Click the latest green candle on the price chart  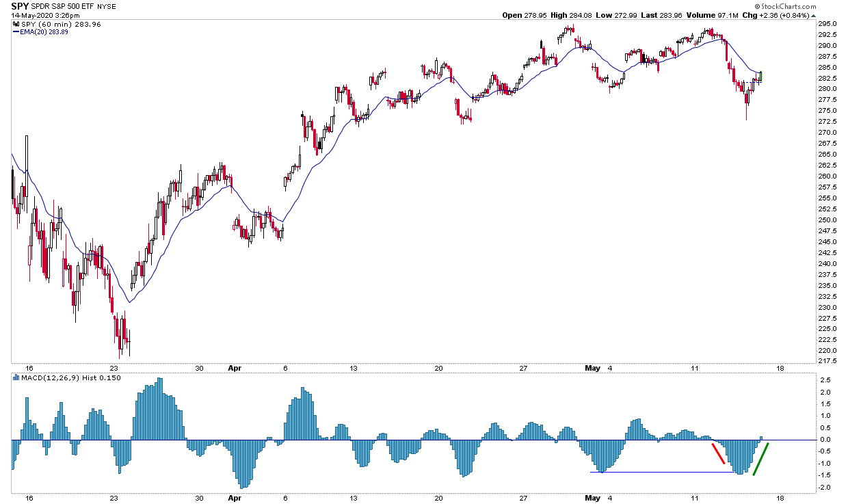(x=761, y=76)
